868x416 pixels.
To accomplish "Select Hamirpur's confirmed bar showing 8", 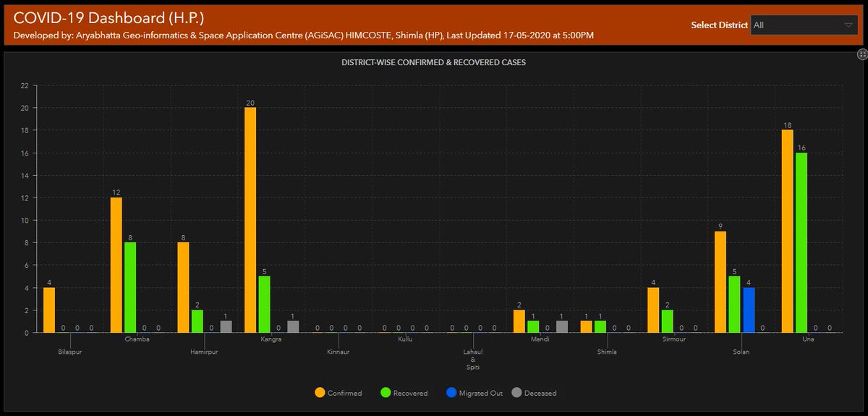I will coord(183,287).
